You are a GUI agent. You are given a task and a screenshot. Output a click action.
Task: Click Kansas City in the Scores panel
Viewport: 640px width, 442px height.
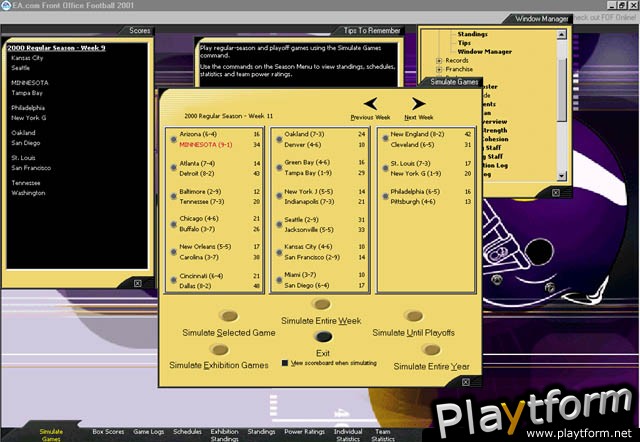[x=27, y=58]
